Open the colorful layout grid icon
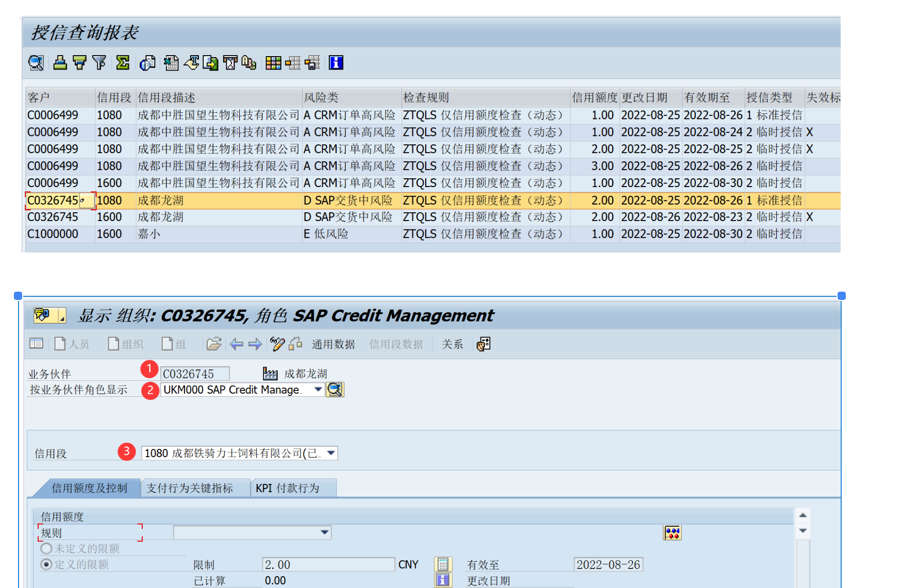The width and height of the screenshot is (902, 588). click(x=273, y=63)
